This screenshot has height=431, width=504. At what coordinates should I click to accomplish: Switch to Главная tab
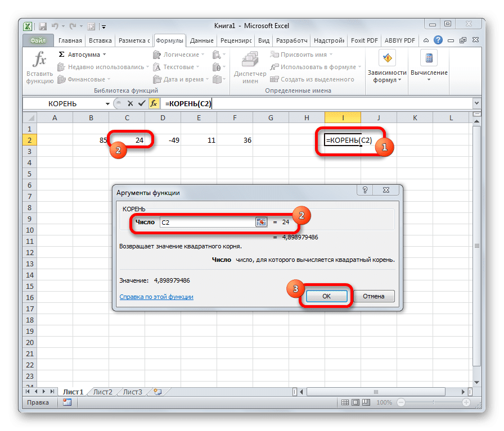[x=70, y=40]
